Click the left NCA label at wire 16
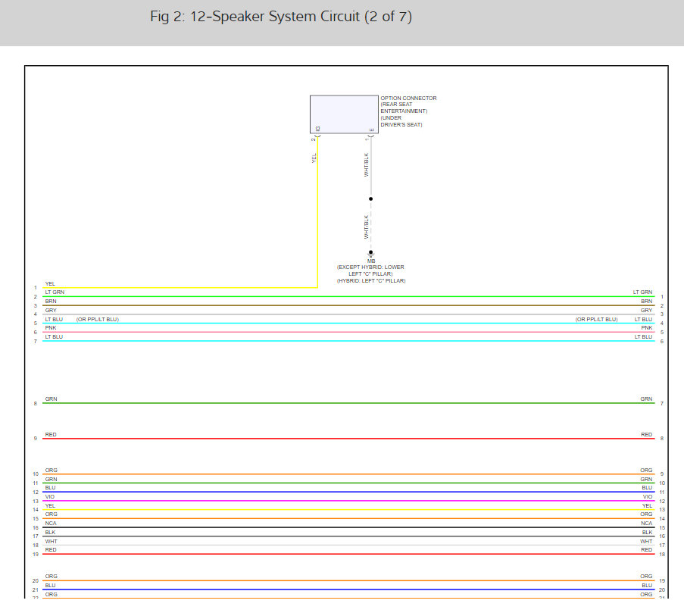 click(x=51, y=524)
